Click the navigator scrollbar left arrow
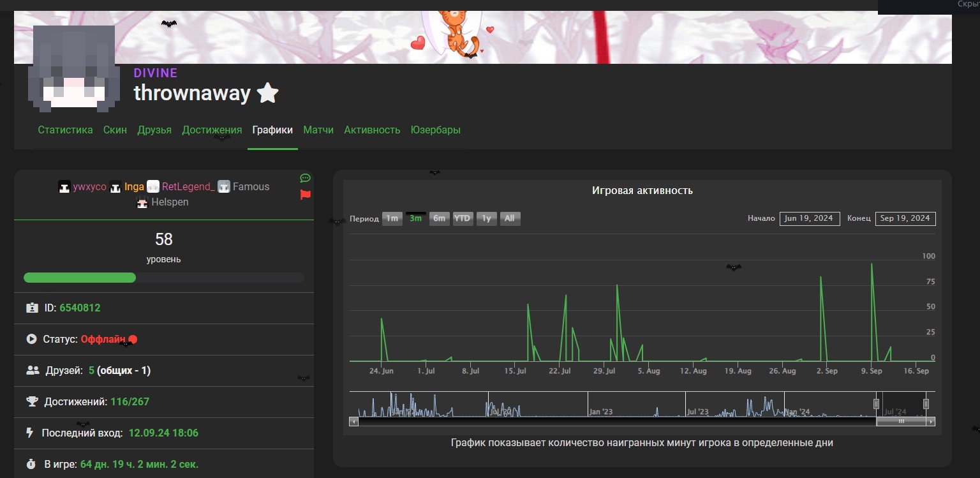 353,421
